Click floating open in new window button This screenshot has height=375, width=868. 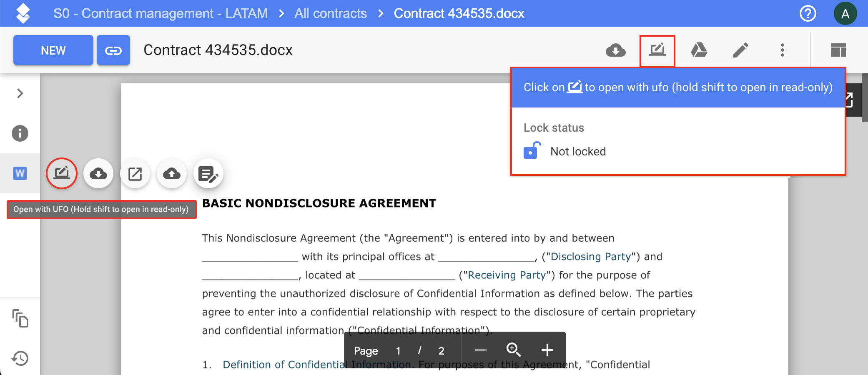135,173
